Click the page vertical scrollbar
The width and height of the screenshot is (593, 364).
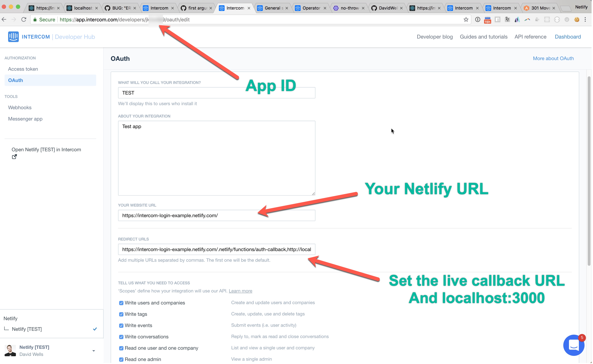click(x=590, y=171)
